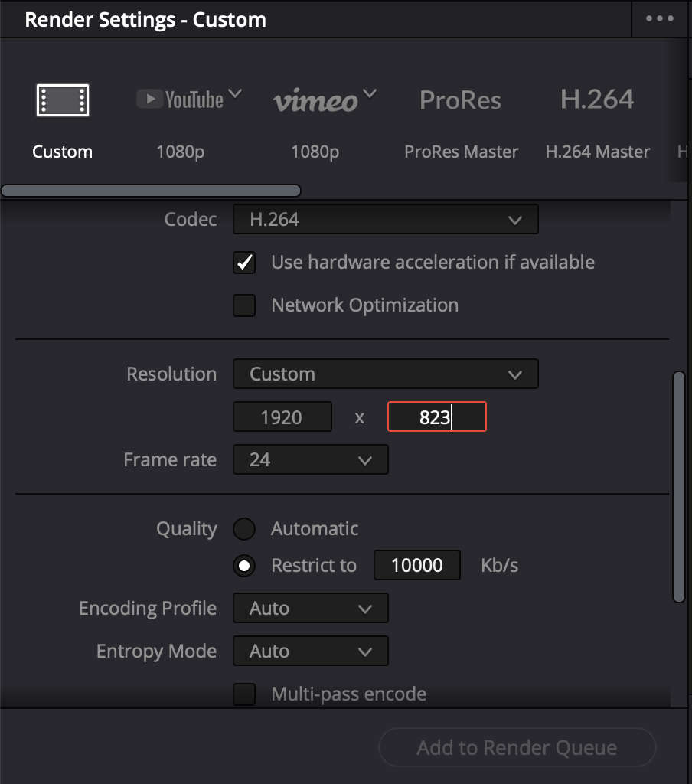Image resolution: width=692 pixels, height=784 pixels.
Task: Enable Multi-pass encode checkbox
Action: (244, 694)
